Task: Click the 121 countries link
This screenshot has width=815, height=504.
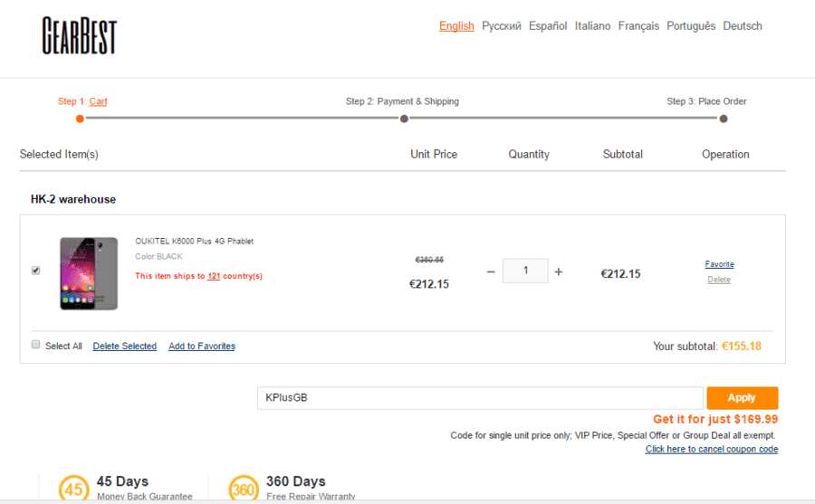Action: click(x=214, y=276)
